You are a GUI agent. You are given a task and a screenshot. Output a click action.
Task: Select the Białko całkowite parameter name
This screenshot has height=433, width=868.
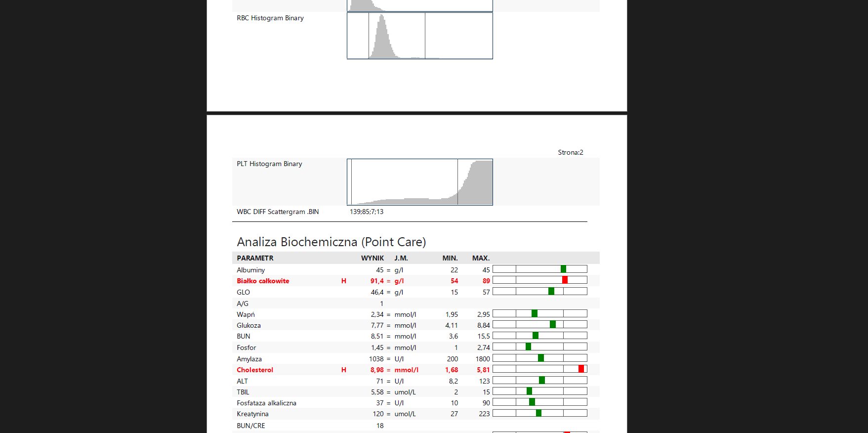tap(263, 281)
